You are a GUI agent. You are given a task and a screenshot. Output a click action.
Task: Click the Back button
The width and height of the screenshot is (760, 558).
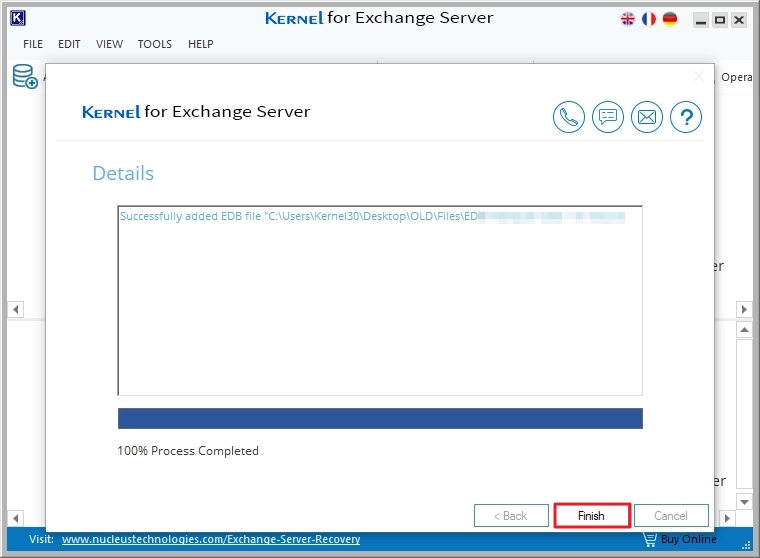click(x=511, y=515)
